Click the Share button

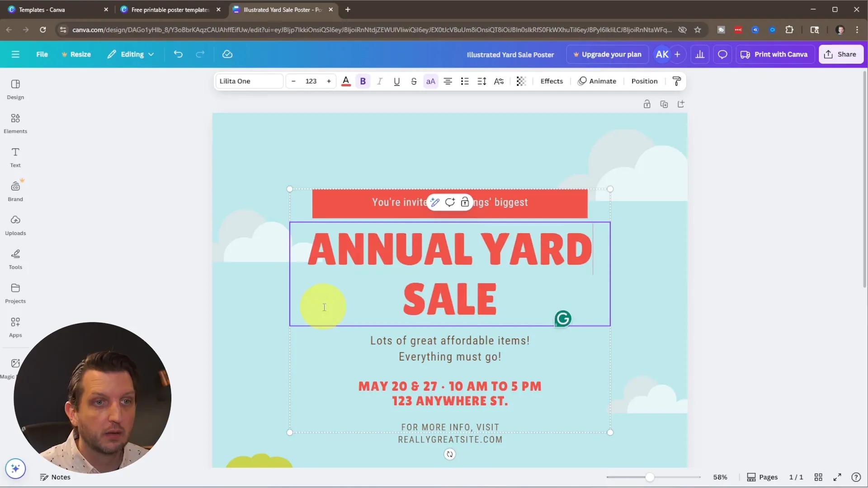[840, 54]
